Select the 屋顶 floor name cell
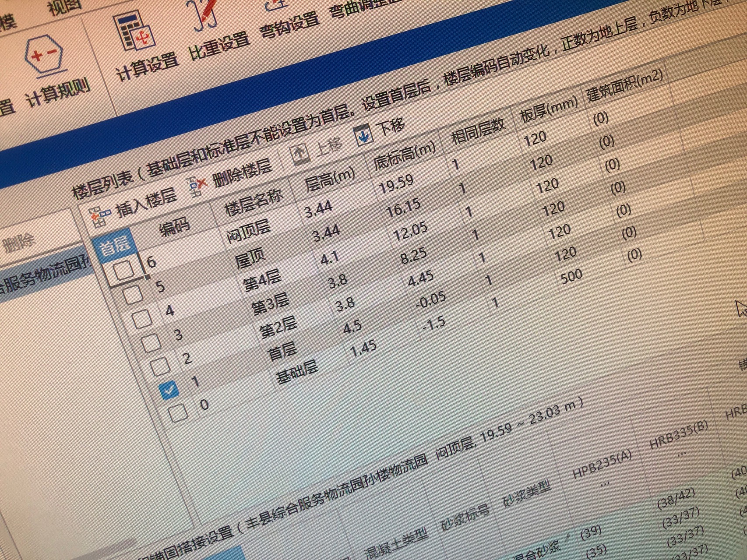The image size is (747, 560). point(250,259)
